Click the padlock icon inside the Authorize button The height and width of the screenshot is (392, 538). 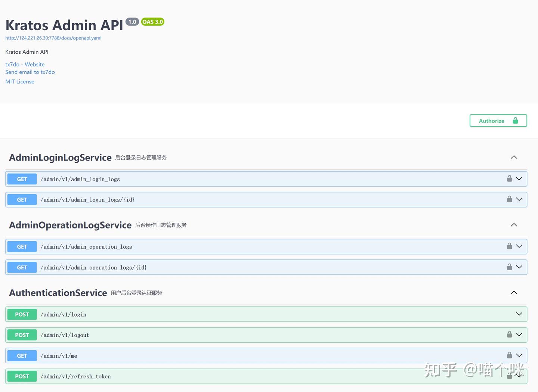click(x=516, y=120)
